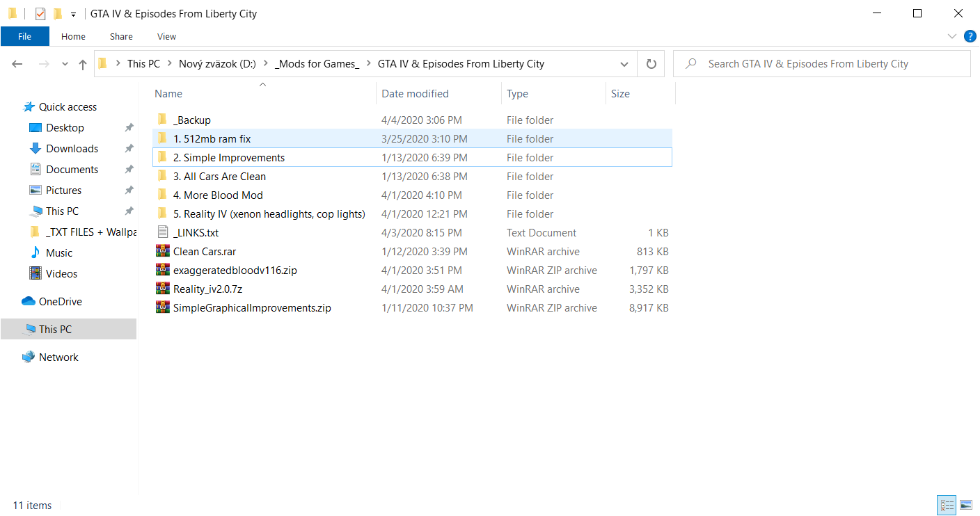Open Pictures in Quick access
The width and height of the screenshot is (980, 516).
pos(63,191)
